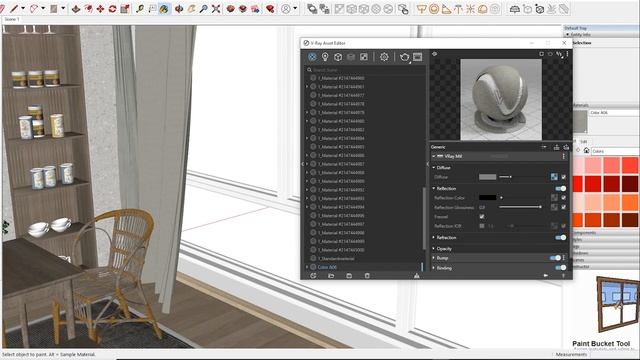The image size is (640, 360).
Task: Select the Paint Bucket tool in toolbar
Action: pyautogui.click(x=164, y=9)
